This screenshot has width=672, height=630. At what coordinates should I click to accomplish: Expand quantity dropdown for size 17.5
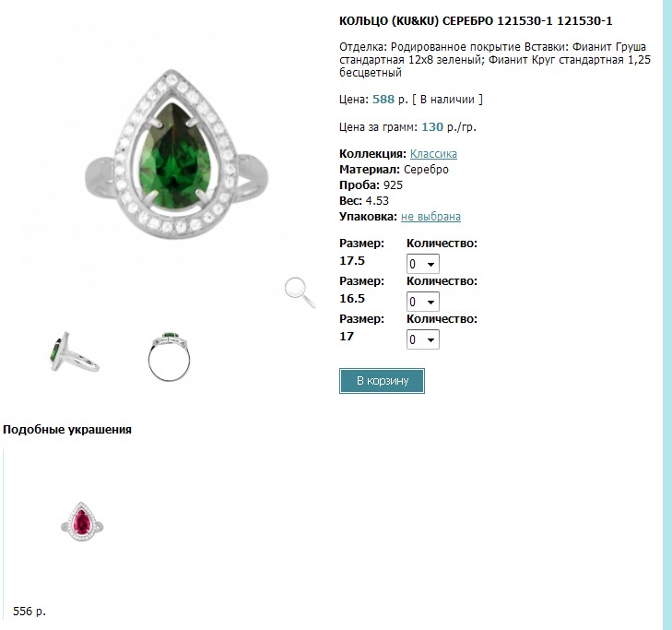point(422,264)
